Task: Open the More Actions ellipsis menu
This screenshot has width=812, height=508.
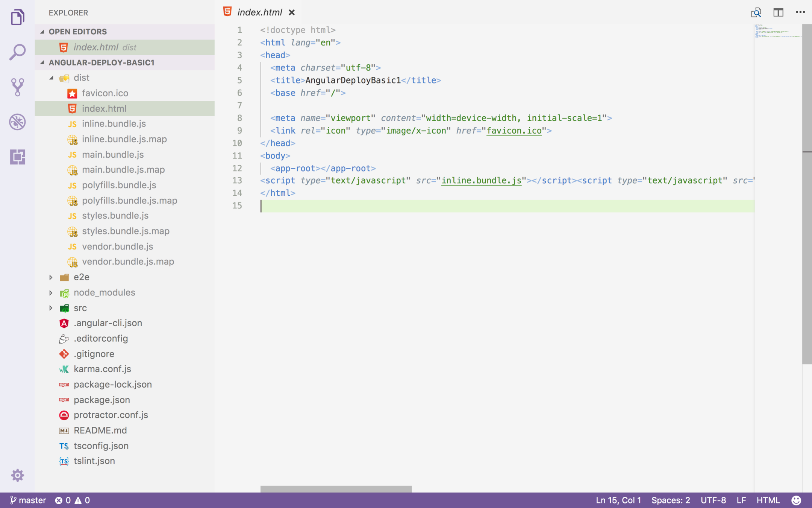Action: coord(800,12)
